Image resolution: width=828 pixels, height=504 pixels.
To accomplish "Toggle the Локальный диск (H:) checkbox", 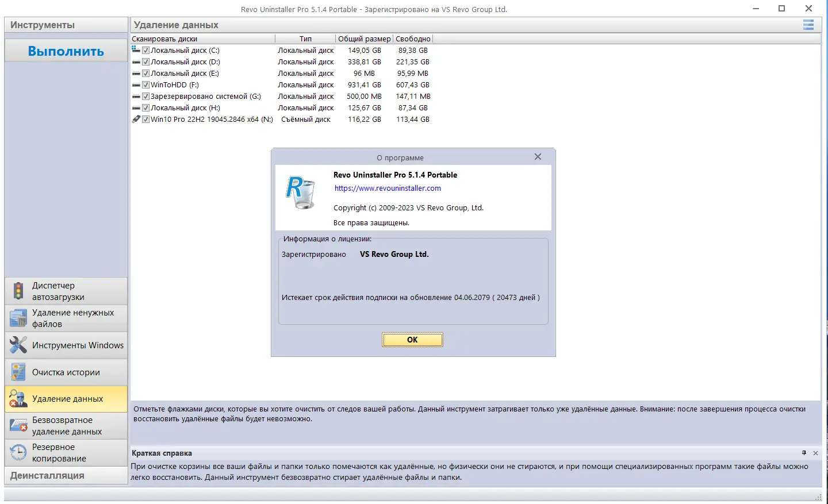I will 146,107.
